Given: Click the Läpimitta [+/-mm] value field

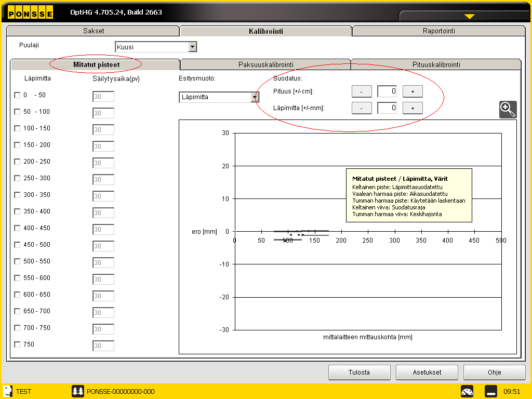Looking at the screenshot, I should point(387,108).
